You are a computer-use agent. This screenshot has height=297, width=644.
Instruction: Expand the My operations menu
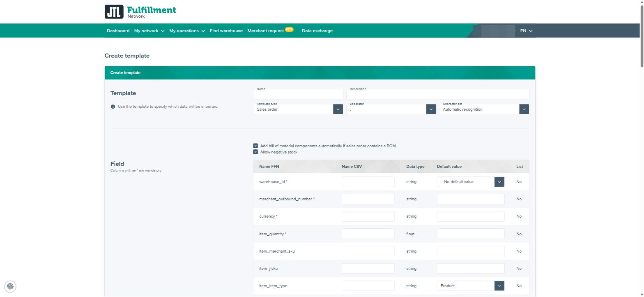[187, 31]
